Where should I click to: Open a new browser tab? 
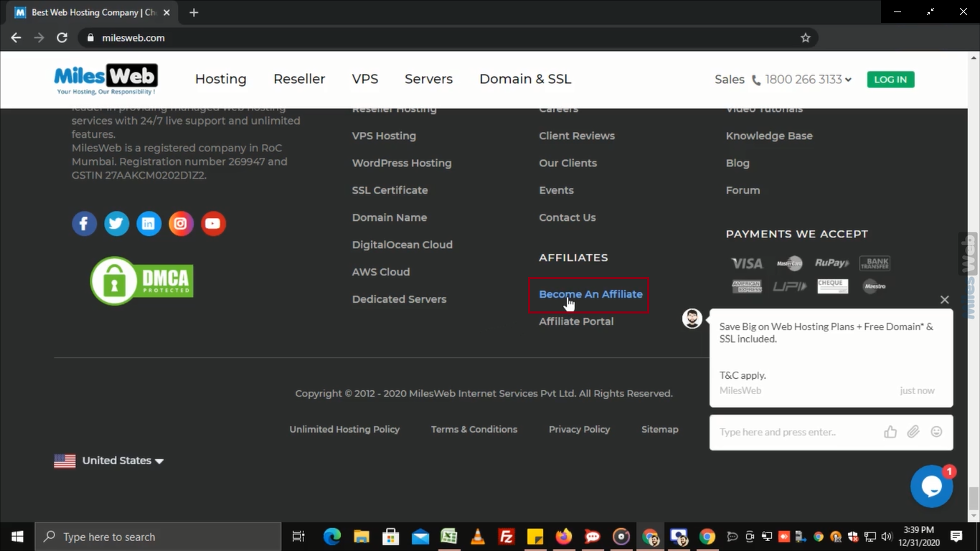[194, 12]
